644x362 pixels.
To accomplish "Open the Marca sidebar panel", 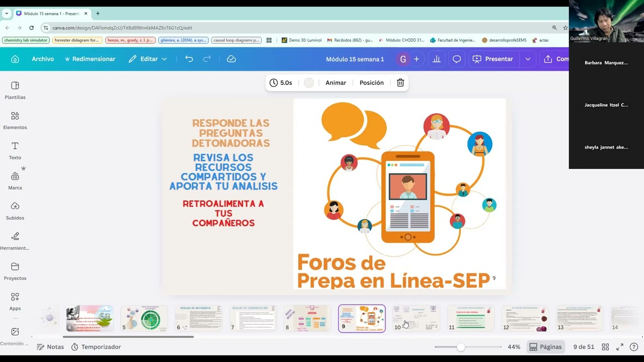I will [x=15, y=181].
